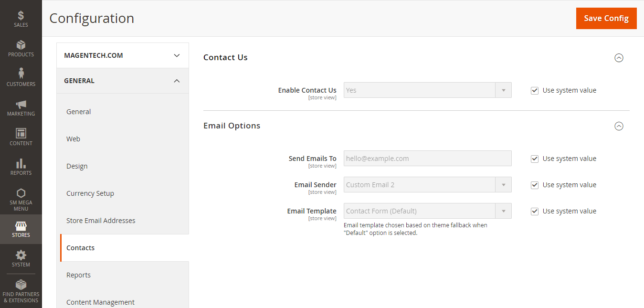The image size is (644, 308).
Task: Click the Send Emails To field
Action: [427, 159]
